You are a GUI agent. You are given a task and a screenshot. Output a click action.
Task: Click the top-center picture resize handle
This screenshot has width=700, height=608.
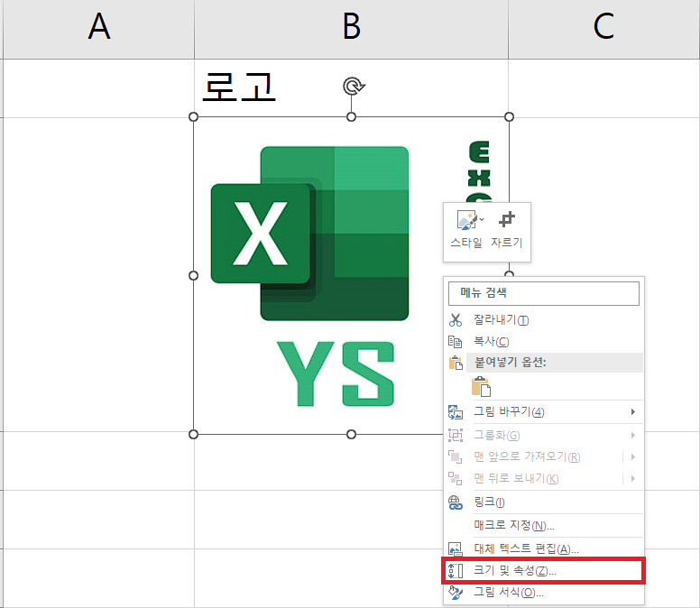[x=351, y=117]
